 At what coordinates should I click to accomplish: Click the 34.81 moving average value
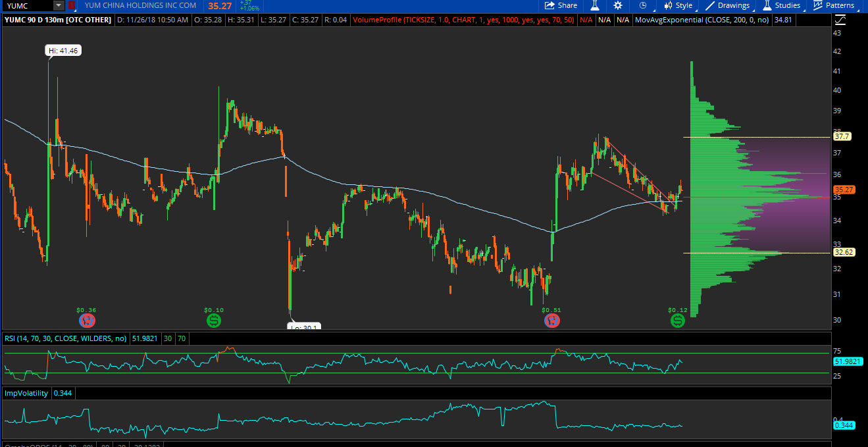(x=783, y=20)
